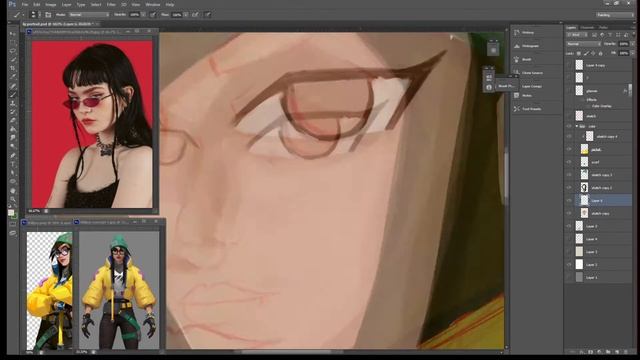Viewport: 640px width, 360px height.
Task: Click the layer Opacity value field
Action: pyautogui.click(x=623, y=44)
